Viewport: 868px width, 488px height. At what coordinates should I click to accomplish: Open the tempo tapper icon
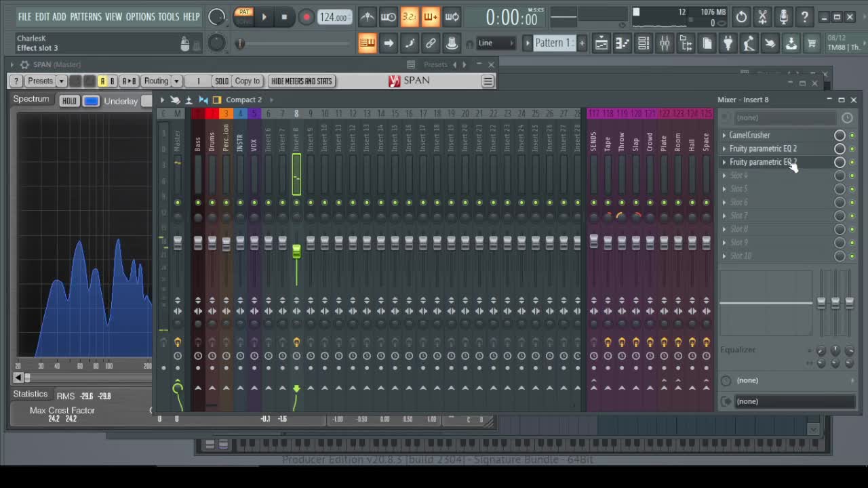point(749,43)
